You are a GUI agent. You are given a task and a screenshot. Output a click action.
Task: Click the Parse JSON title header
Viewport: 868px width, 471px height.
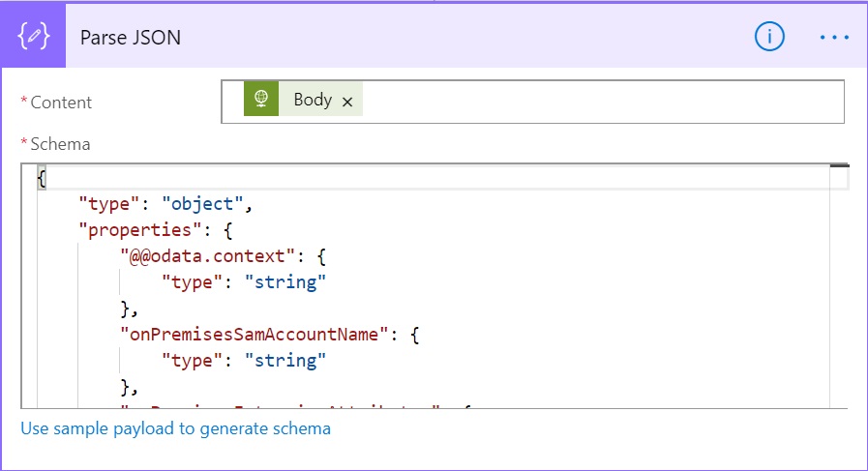tap(131, 37)
